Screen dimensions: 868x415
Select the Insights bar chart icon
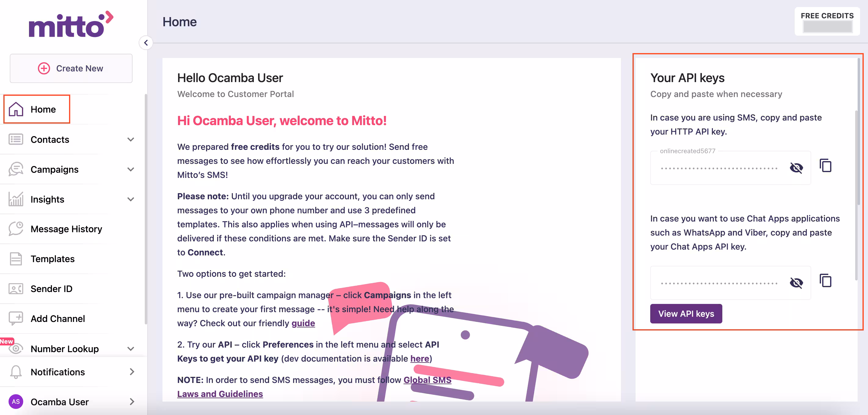click(16, 199)
